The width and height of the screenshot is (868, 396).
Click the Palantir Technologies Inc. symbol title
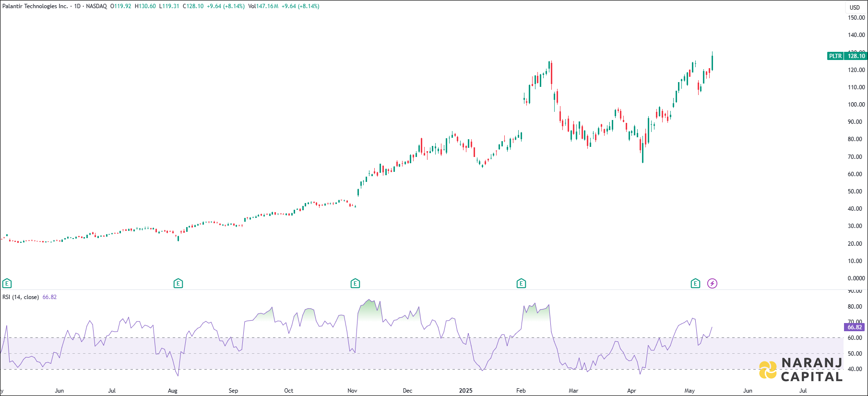coord(35,6)
